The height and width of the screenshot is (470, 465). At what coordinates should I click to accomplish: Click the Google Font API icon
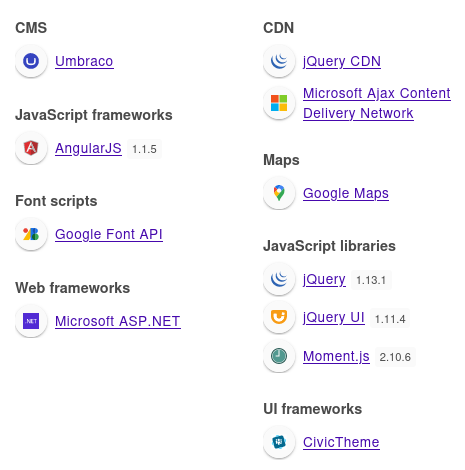pos(31,234)
